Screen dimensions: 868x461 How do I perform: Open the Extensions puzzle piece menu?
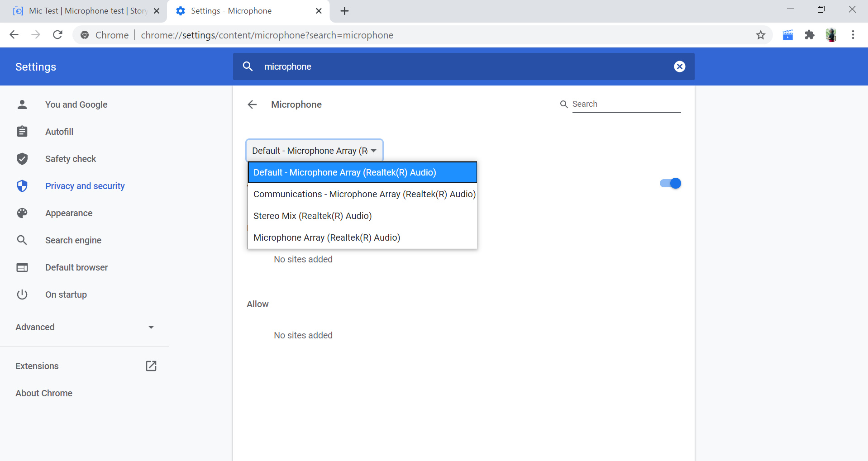click(810, 35)
